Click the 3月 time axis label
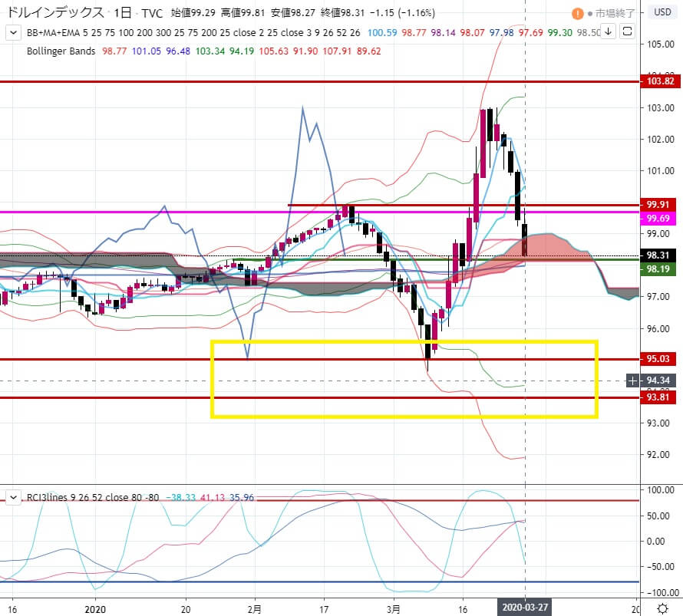The image size is (683, 616). 394,609
